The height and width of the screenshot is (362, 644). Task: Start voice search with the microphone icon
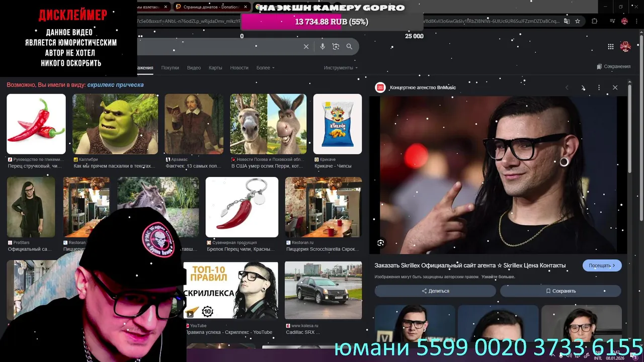323,47
